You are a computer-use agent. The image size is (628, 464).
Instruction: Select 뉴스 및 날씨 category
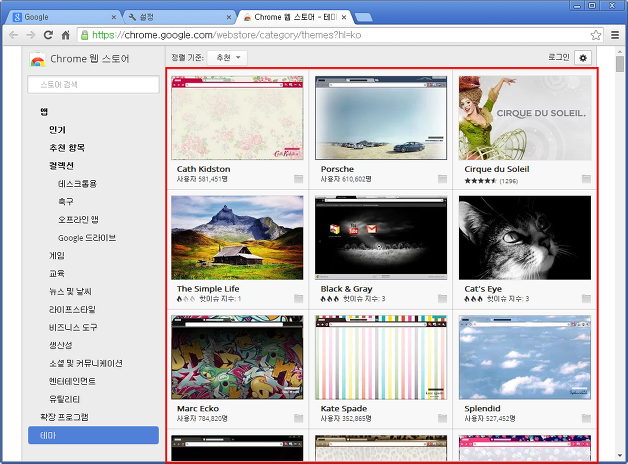(70, 291)
